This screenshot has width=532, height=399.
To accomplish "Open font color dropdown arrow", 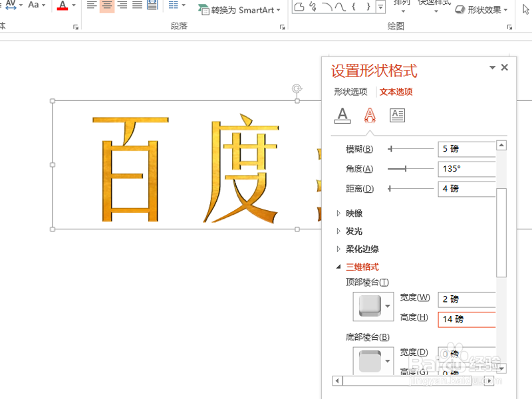I will (x=74, y=5).
